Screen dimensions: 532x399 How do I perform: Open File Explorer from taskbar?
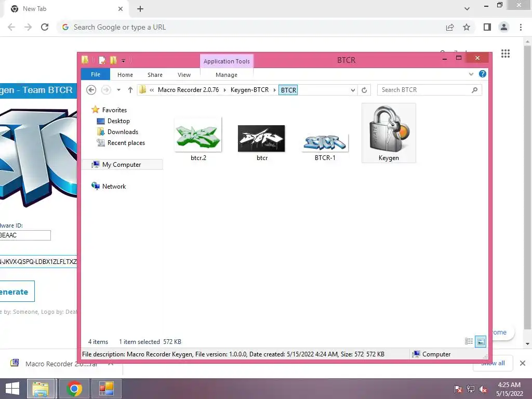click(x=41, y=389)
